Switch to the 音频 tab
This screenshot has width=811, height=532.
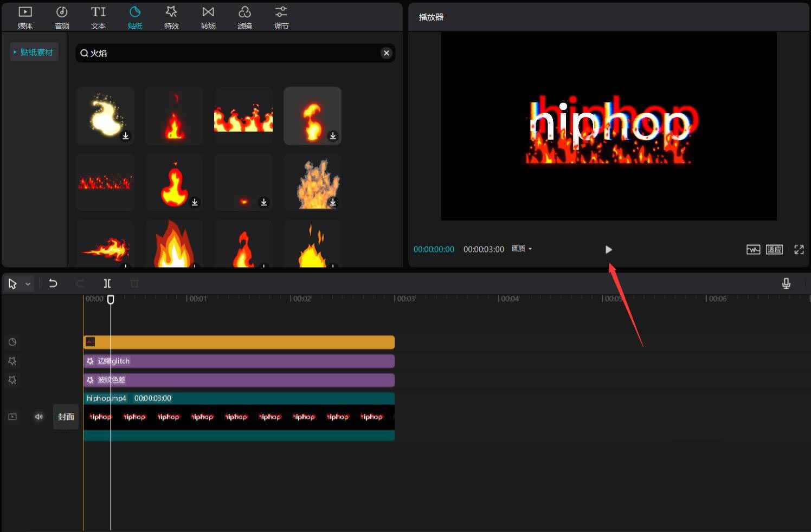tap(61, 16)
